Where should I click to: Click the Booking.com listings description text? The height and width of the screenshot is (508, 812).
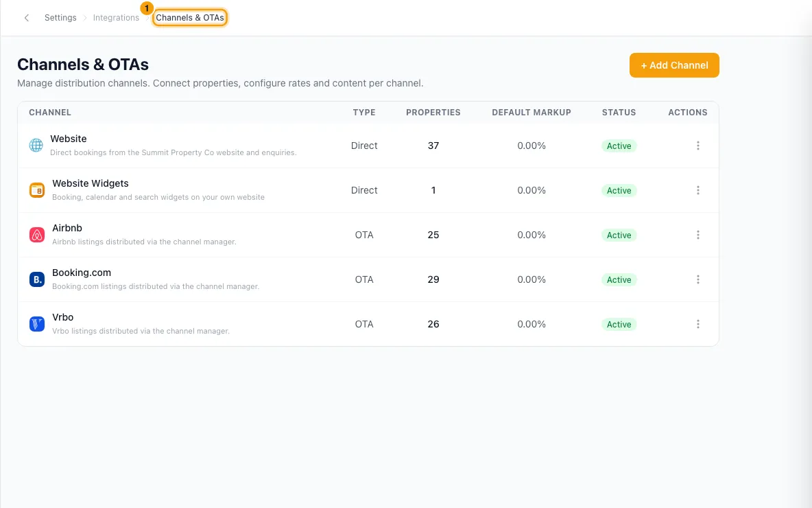click(156, 286)
